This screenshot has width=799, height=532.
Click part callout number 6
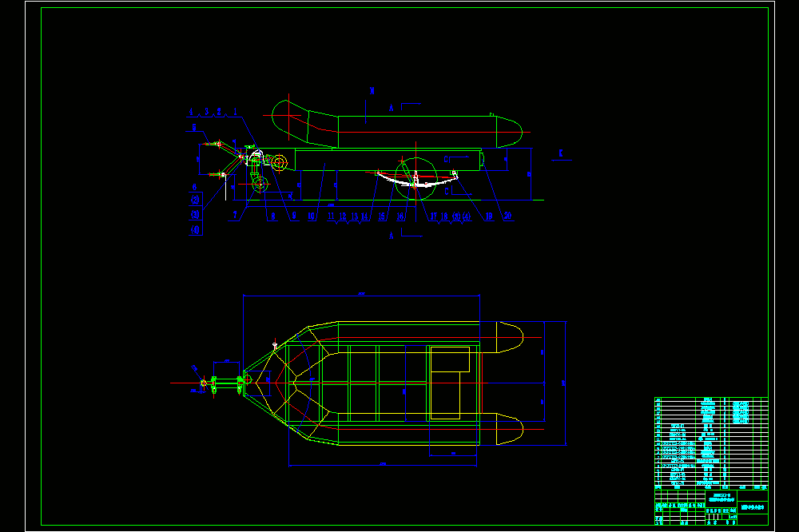point(194,187)
